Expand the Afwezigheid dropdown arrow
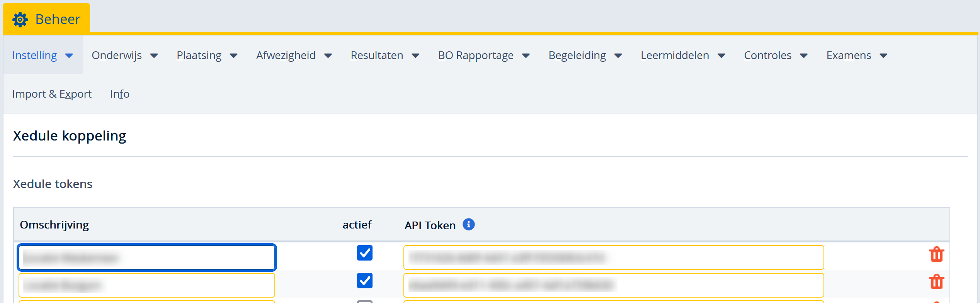The height and width of the screenshot is (303, 980). (328, 56)
